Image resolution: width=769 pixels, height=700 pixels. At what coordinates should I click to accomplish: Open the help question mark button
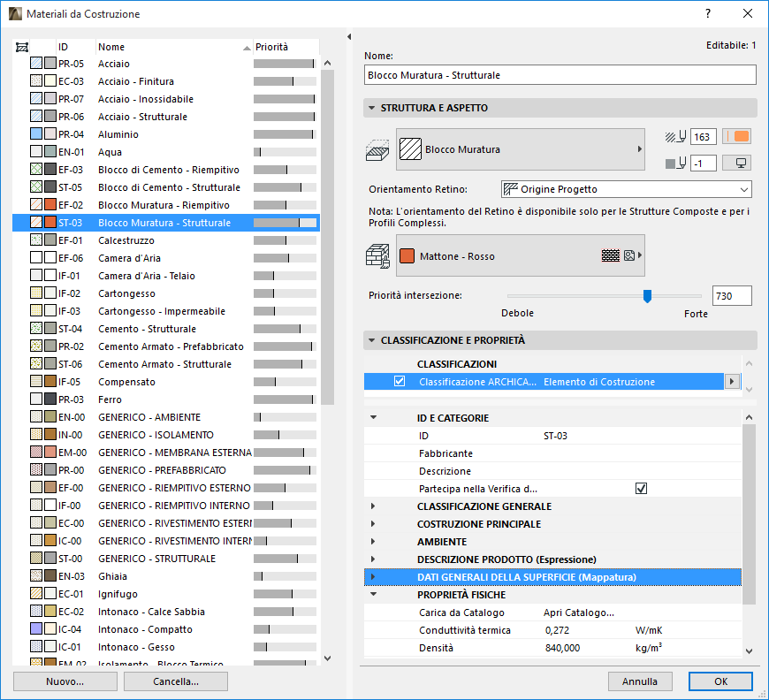(x=708, y=14)
